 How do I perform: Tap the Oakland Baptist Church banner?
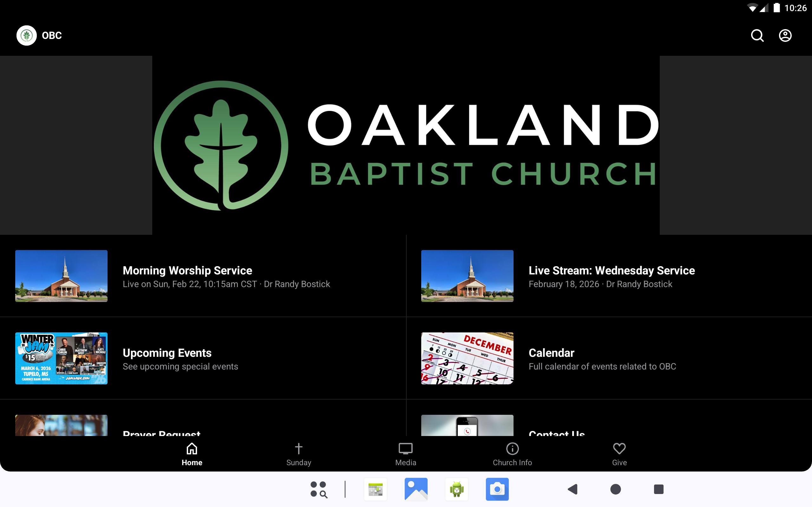pyautogui.click(x=406, y=145)
